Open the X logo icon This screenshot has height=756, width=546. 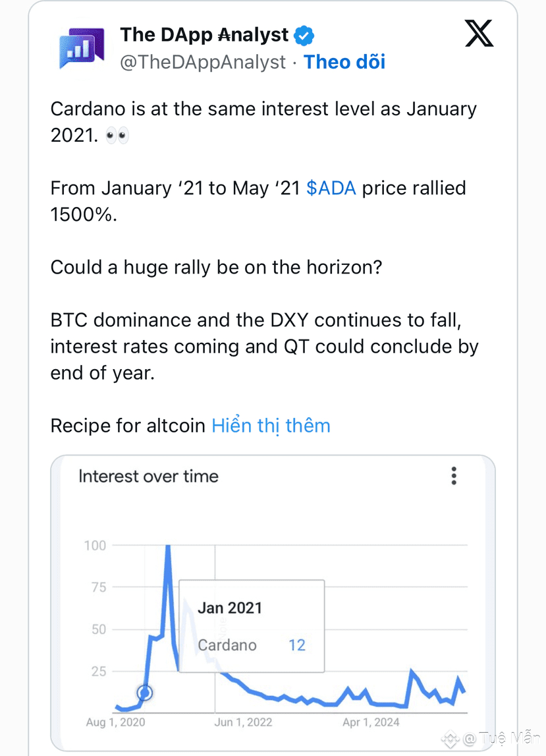[479, 33]
